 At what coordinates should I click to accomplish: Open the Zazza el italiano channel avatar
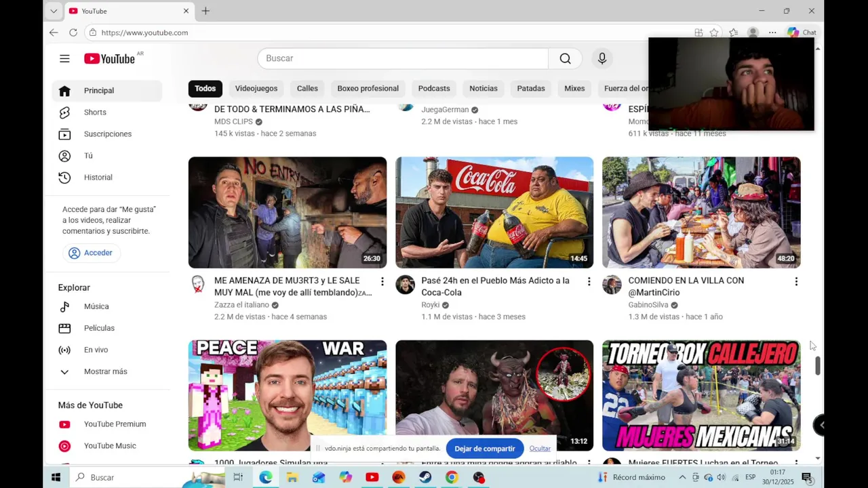pyautogui.click(x=198, y=285)
